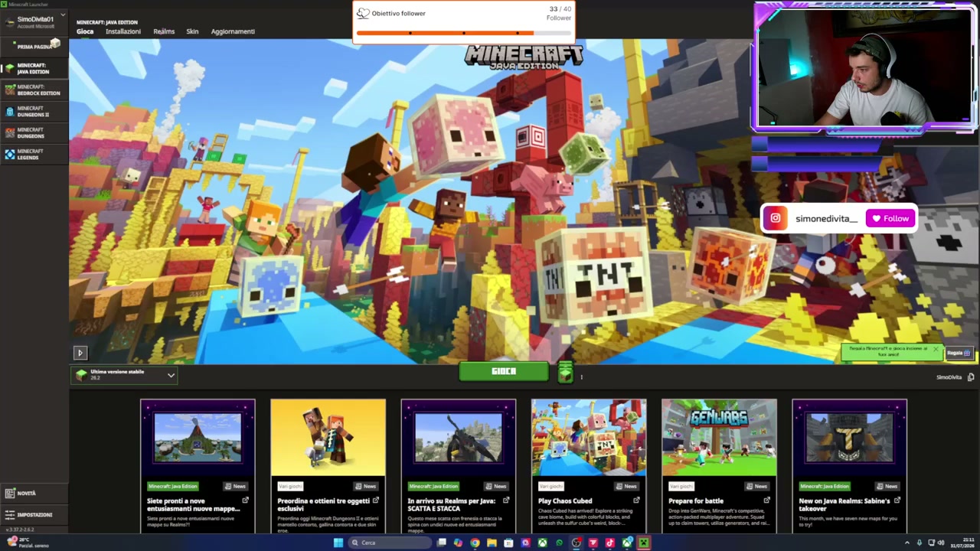980x551 pixels.
Task: Open the SimoDivita01 account dropdown
Action: pos(34,21)
